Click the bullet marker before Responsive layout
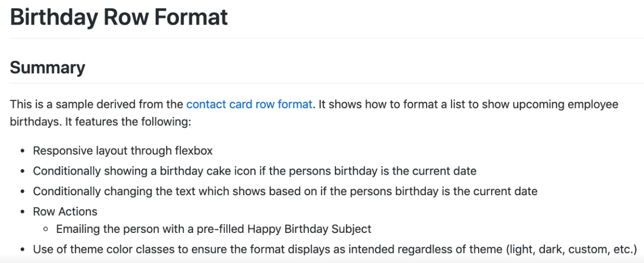 (x=23, y=151)
